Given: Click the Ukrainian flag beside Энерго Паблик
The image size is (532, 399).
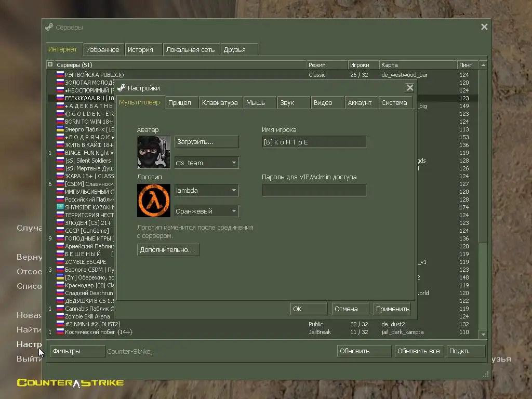Looking at the screenshot, I should 60,129.
